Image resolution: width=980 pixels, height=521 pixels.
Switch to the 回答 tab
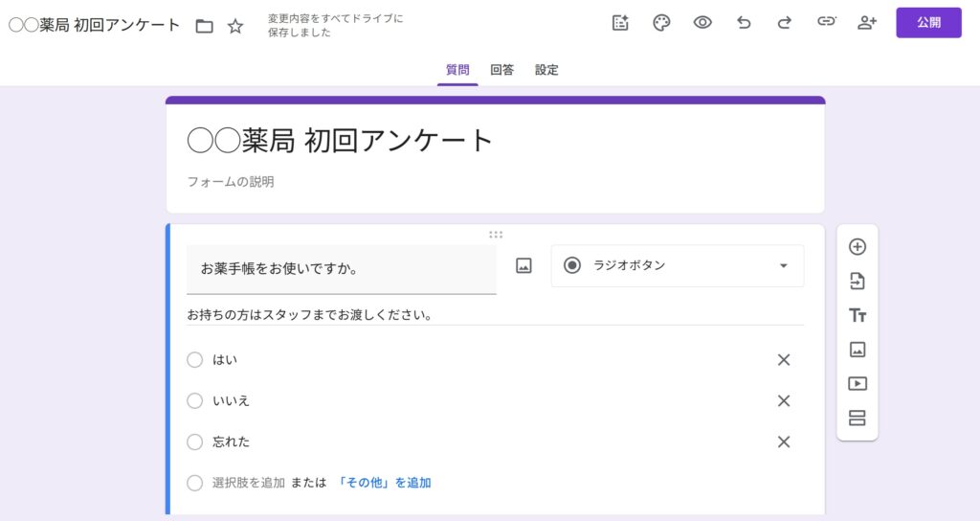pyautogui.click(x=501, y=70)
